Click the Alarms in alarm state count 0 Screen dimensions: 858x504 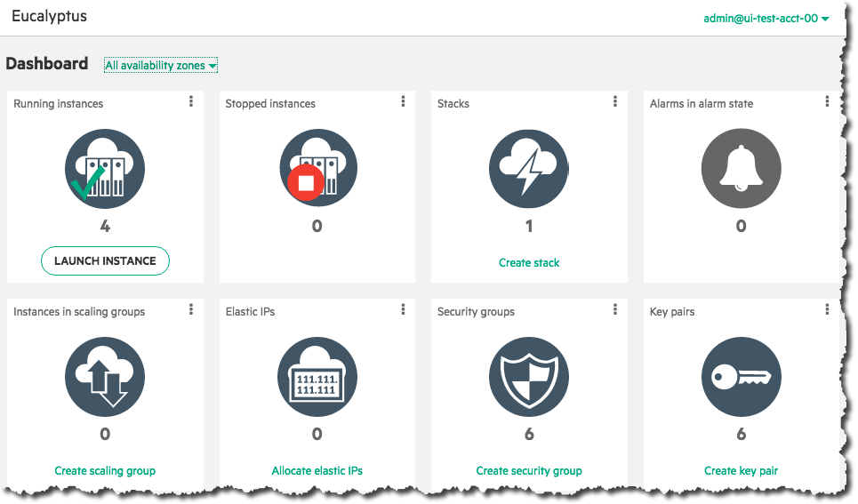click(x=741, y=226)
